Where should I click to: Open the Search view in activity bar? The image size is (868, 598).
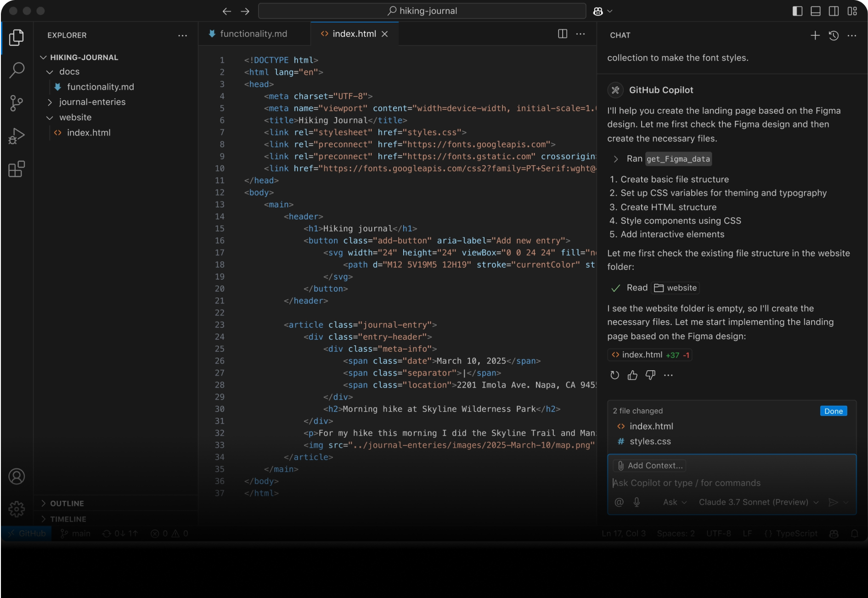(17, 70)
